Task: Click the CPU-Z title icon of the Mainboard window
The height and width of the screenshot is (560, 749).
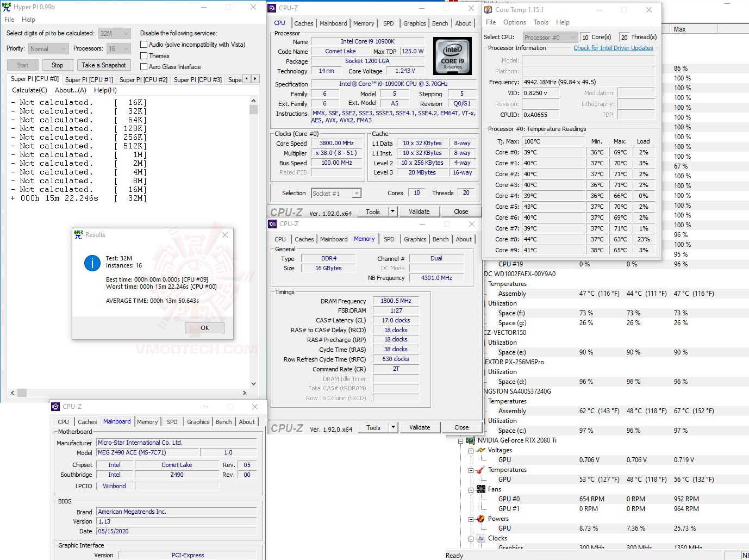Action: coord(55,407)
